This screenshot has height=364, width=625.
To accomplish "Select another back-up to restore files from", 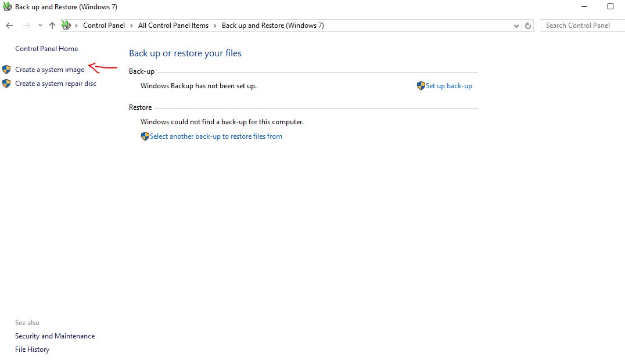I will point(216,136).
